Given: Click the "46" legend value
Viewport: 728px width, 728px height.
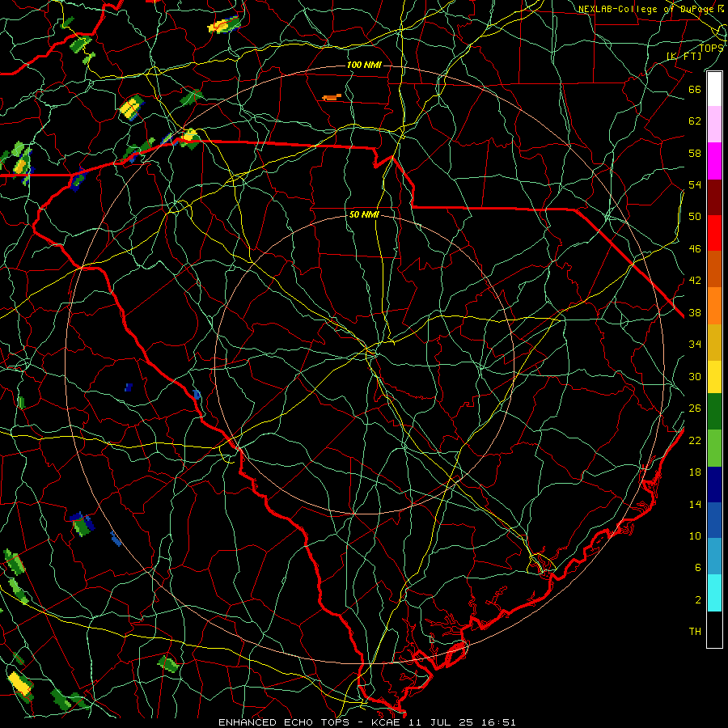Looking at the screenshot, I should (695, 248).
